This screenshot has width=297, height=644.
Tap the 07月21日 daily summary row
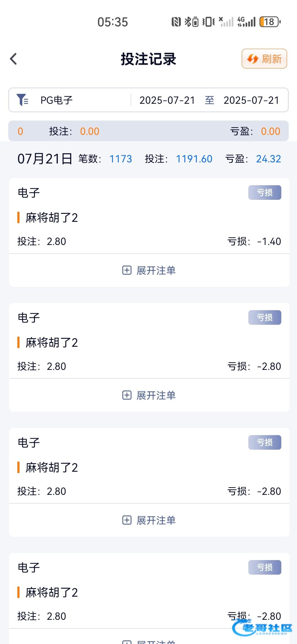[148, 159]
